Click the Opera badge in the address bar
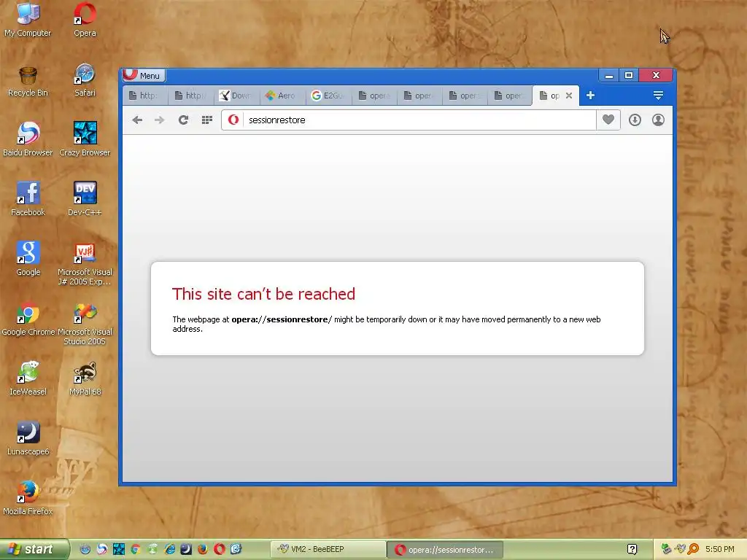 tap(233, 120)
